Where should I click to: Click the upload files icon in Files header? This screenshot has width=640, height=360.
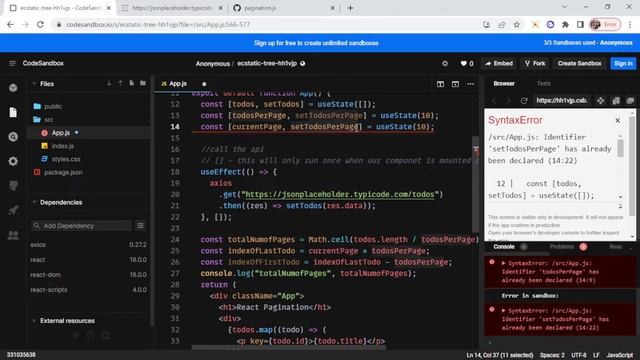click(120, 84)
